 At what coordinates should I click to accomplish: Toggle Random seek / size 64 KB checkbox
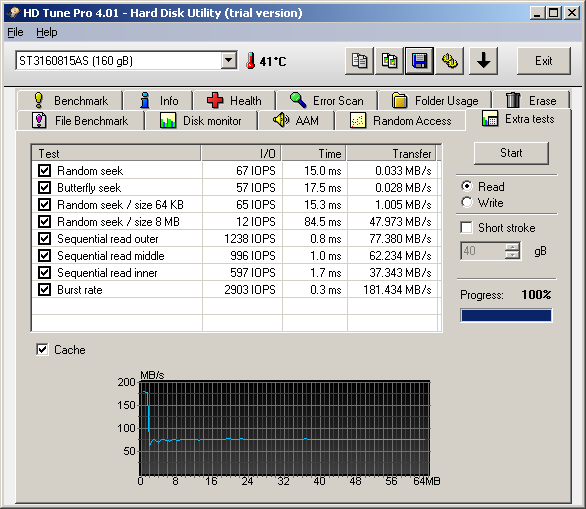pos(44,205)
